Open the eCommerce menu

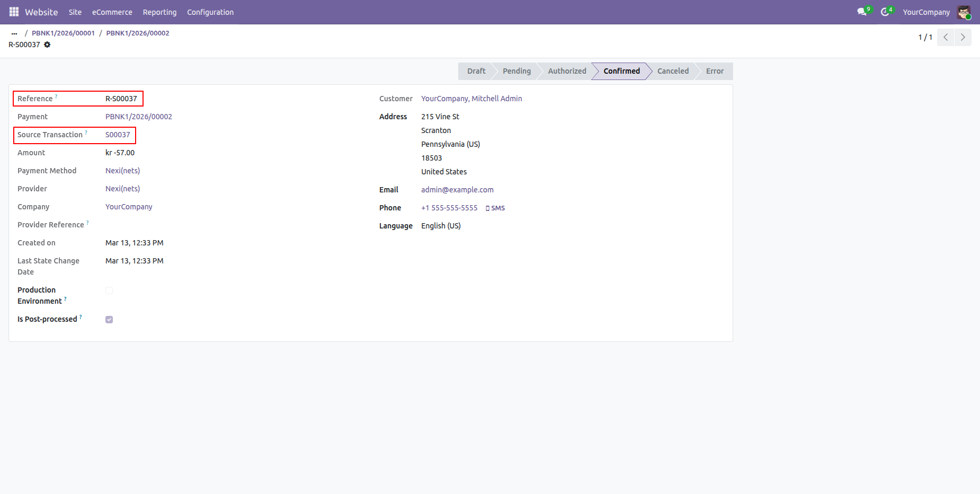click(112, 12)
